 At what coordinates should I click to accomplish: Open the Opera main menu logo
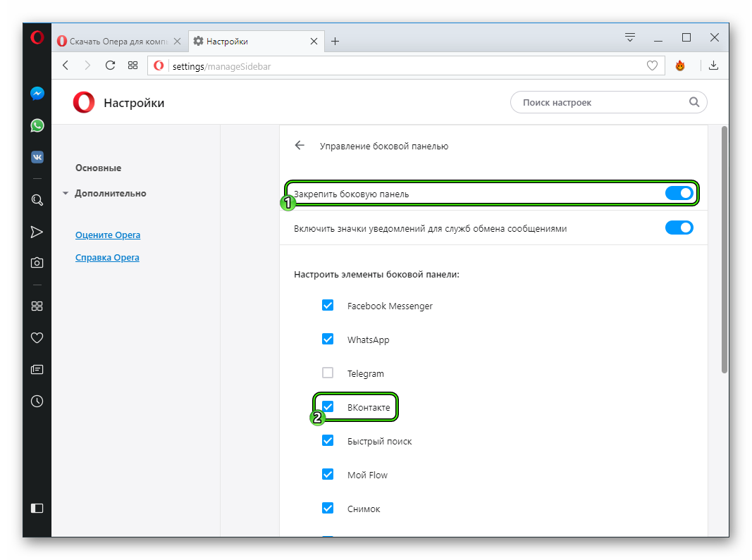pos(37,37)
